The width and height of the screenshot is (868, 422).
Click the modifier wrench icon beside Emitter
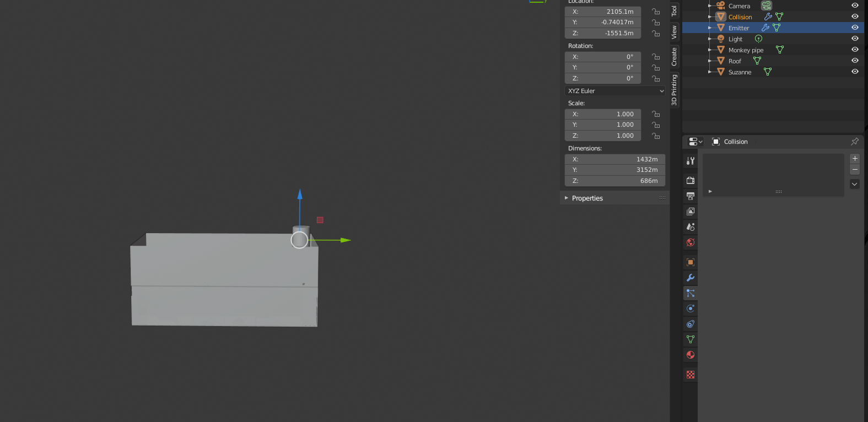pyautogui.click(x=765, y=28)
